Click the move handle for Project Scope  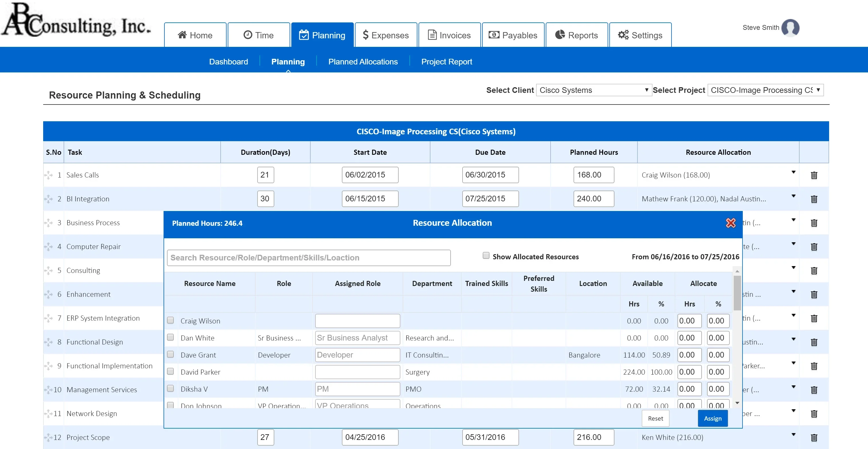[x=49, y=438]
